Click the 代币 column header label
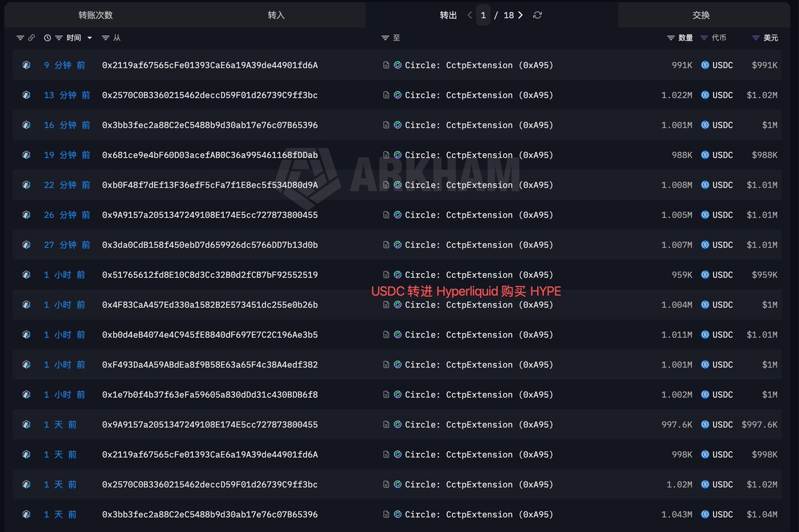 click(x=719, y=38)
